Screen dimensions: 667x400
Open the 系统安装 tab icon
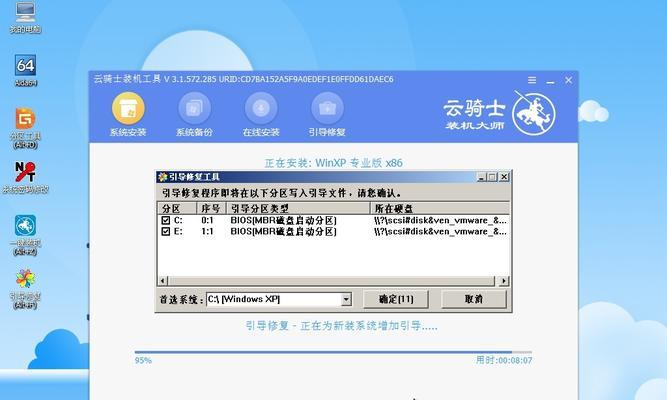pos(128,109)
